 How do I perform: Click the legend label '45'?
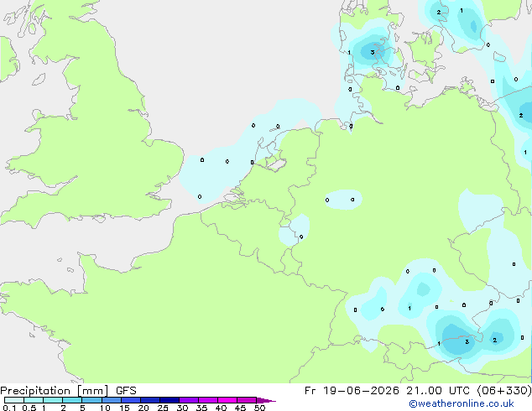240,408
